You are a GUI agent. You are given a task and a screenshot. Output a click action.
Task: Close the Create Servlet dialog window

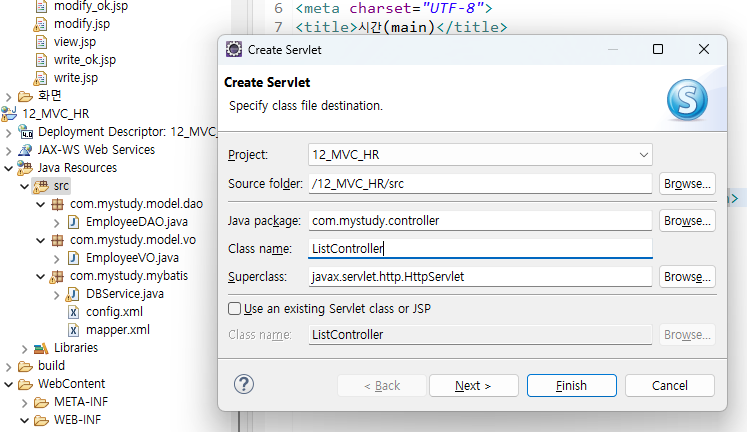(704, 49)
